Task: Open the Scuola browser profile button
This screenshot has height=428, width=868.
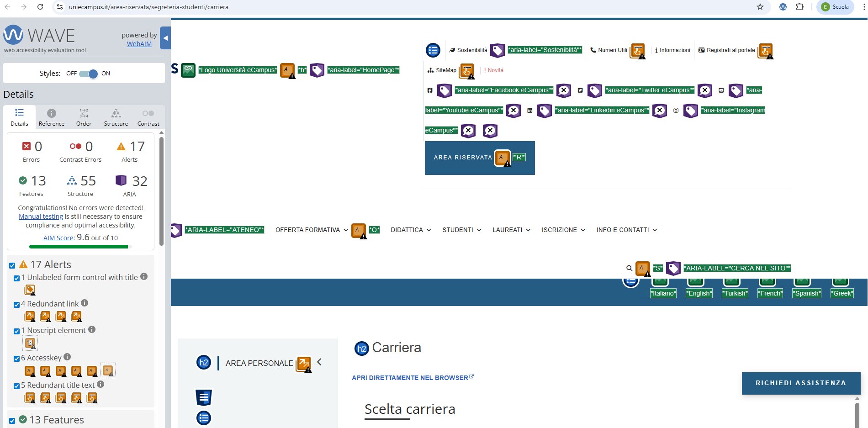Action: click(x=835, y=7)
